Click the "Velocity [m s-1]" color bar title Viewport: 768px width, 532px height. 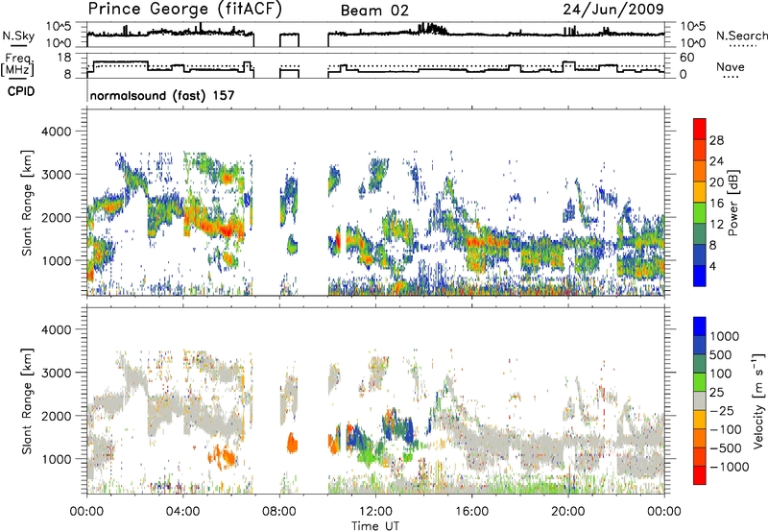758,400
